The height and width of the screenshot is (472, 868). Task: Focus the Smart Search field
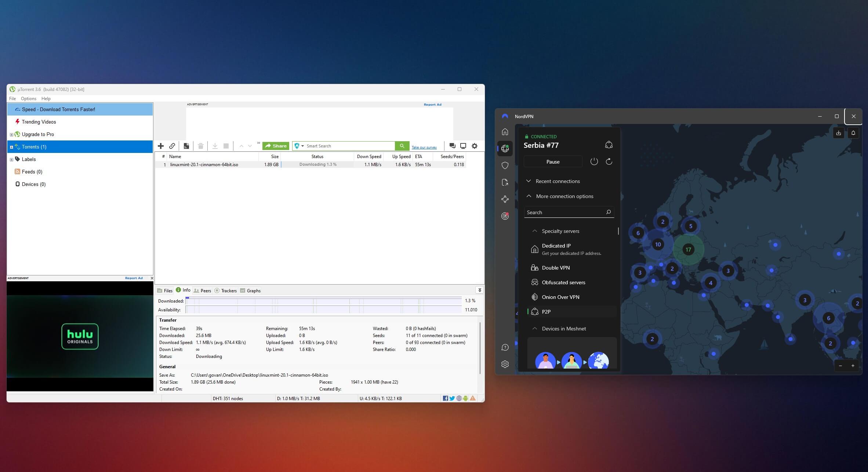pos(349,146)
